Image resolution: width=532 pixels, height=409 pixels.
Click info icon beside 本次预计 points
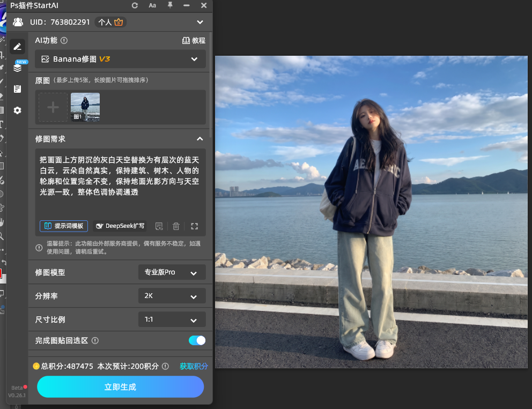(165, 366)
